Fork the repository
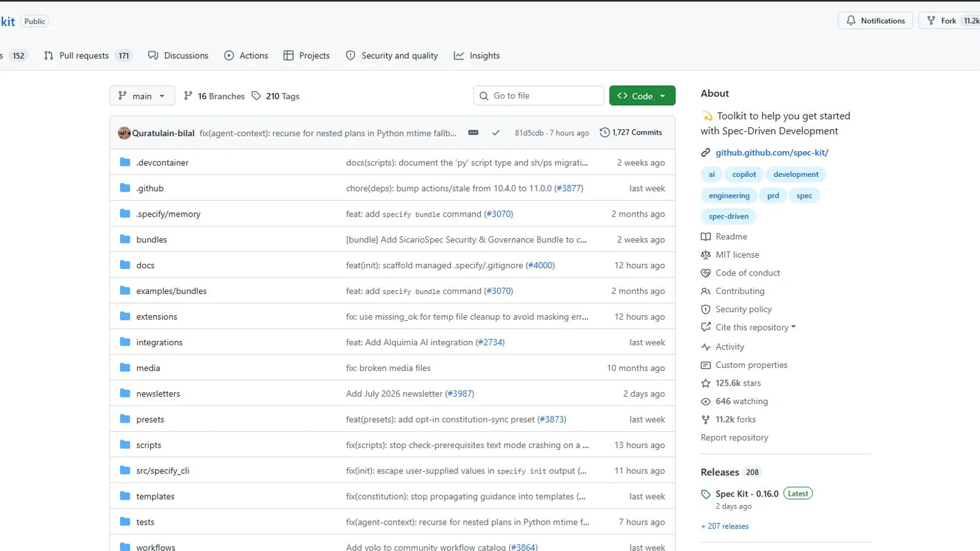Screen dimensions: 980x551 949,21
